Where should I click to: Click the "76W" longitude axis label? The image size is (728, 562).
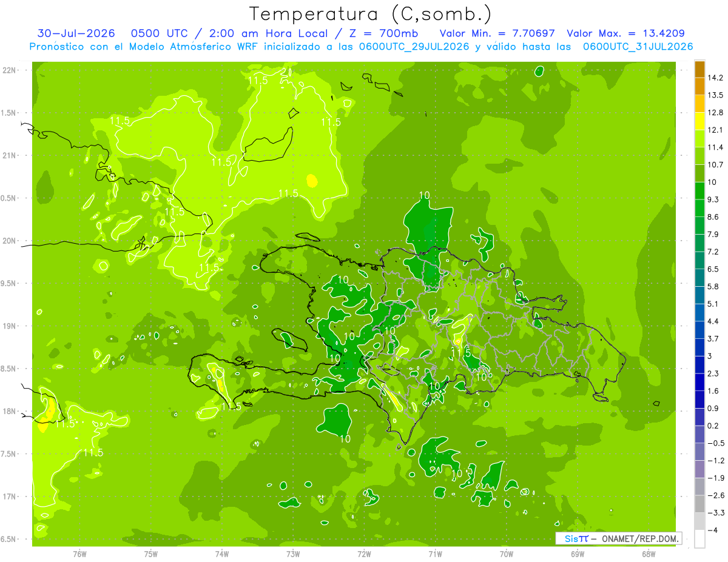click(x=79, y=554)
